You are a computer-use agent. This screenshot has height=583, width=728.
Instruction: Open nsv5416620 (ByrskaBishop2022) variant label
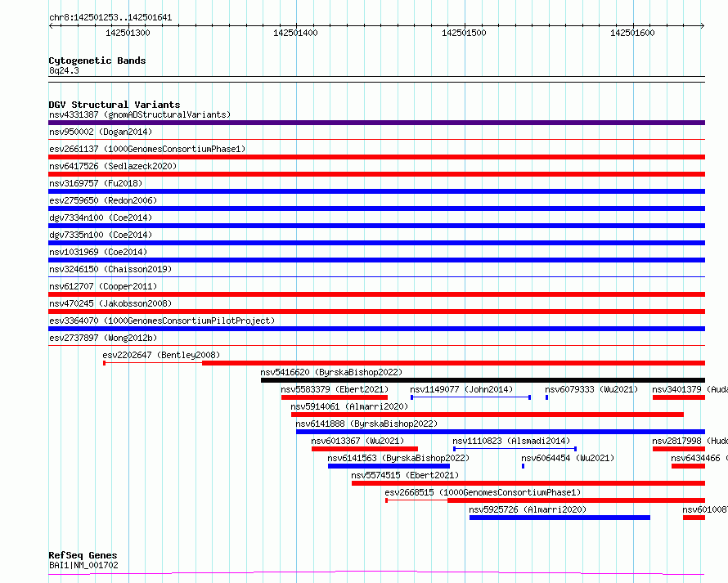(331, 372)
